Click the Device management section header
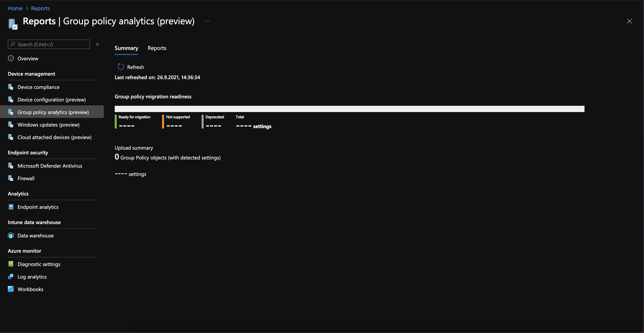This screenshot has width=644, height=333. click(32, 74)
